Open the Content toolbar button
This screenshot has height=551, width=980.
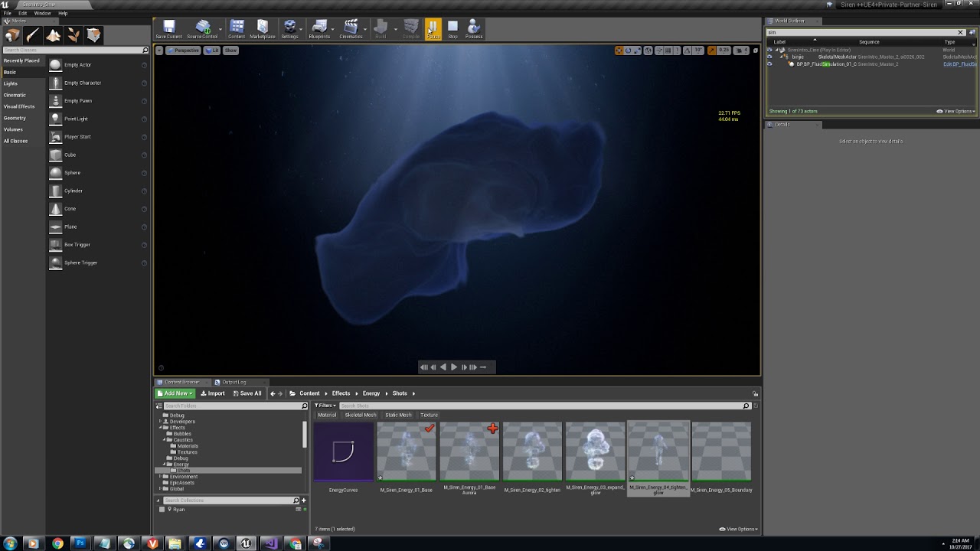[x=237, y=29]
